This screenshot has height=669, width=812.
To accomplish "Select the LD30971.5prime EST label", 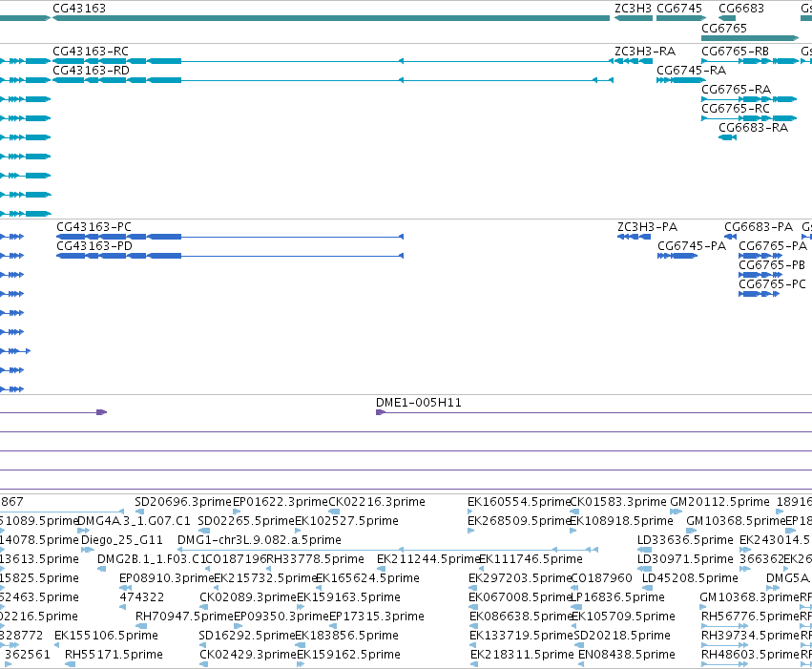I will [686, 559].
